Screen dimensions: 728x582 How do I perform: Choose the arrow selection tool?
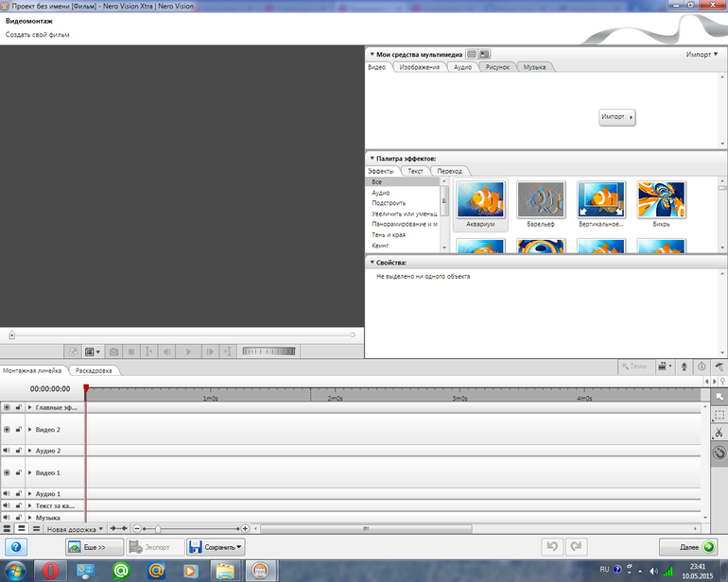(719, 396)
